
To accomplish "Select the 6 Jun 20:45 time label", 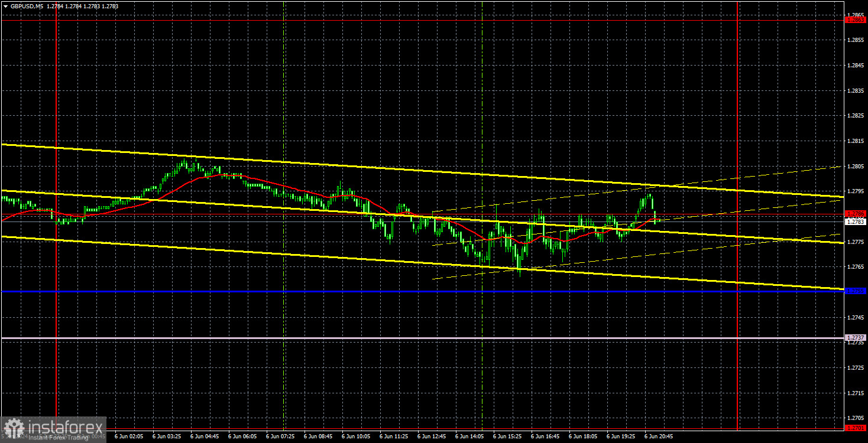I will [x=659, y=437].
